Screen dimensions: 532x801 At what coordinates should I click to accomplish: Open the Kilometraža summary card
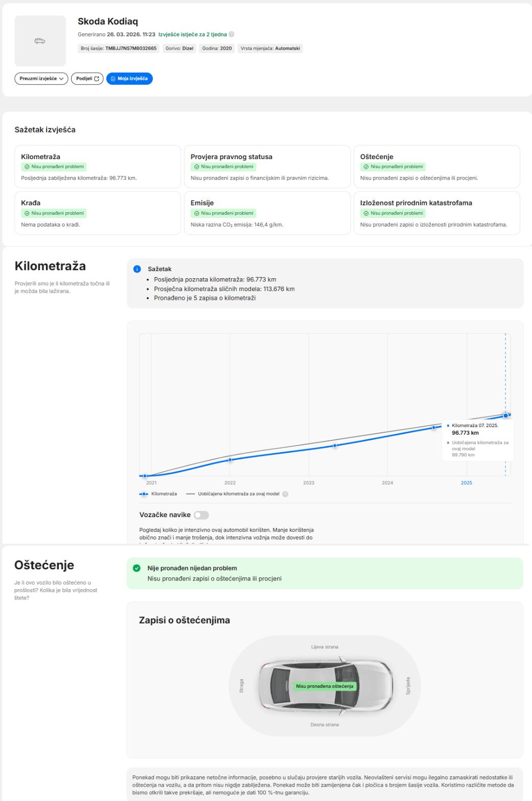click(x=98, y=167)
